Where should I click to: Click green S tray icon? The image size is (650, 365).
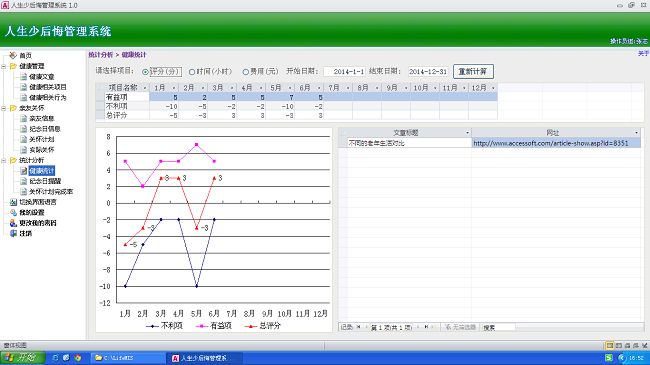click(x=609, y=358)
